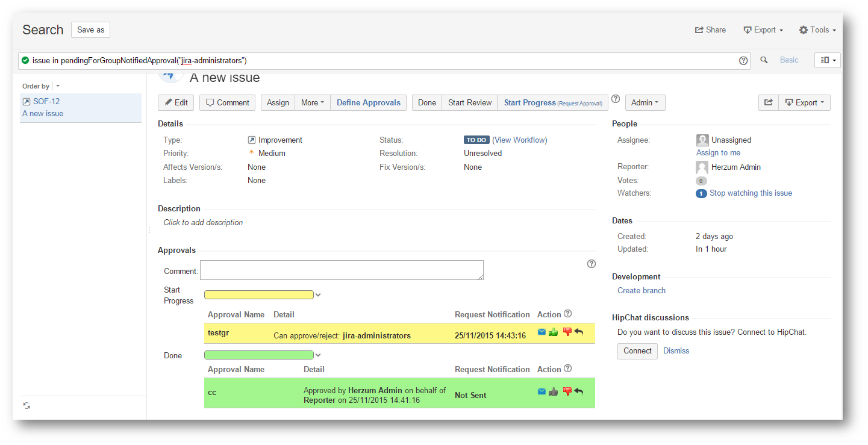Reject cc approval with red thumbs-down
This screenshot has height=445, width=868.
[567, 391]
